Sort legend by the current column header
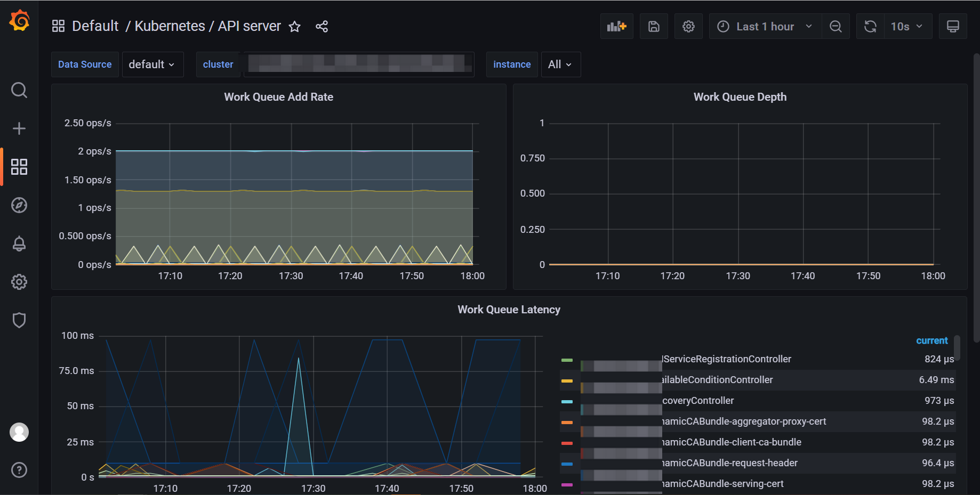980x495 pixels. click(931, 340)
